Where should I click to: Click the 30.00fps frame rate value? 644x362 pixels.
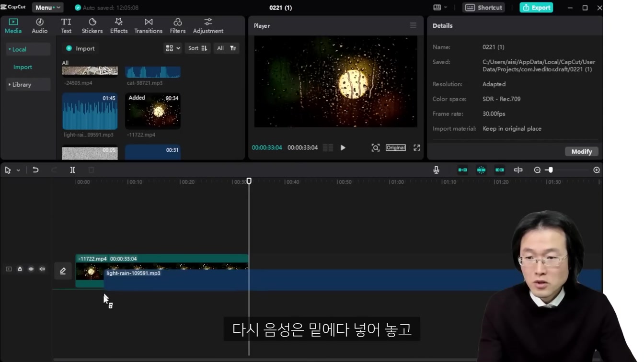pyautogui.click(x=494, y=113)
